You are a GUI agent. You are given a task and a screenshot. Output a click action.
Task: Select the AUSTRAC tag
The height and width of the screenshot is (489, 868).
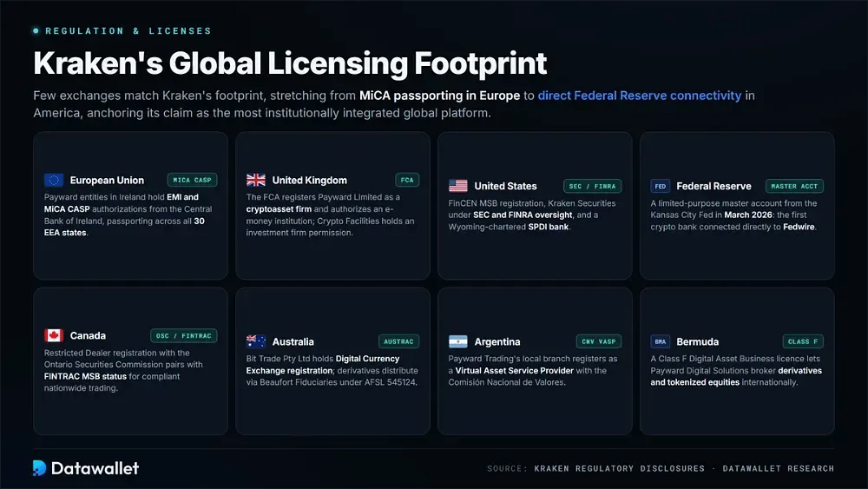[398, 341]
